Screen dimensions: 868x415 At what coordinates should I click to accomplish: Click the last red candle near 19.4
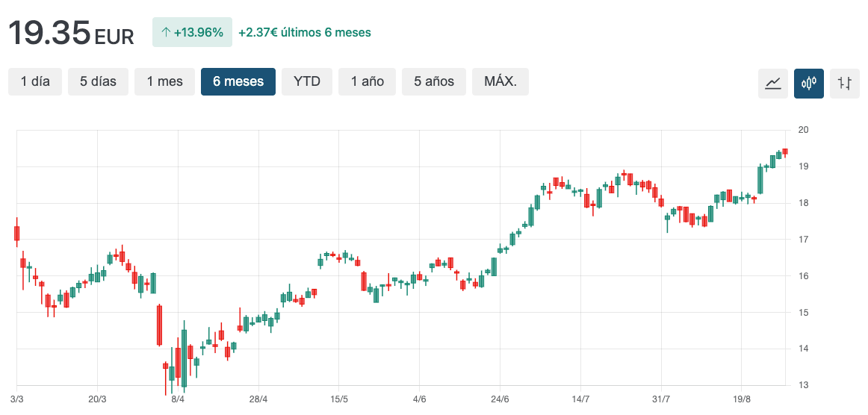point(785,152)
